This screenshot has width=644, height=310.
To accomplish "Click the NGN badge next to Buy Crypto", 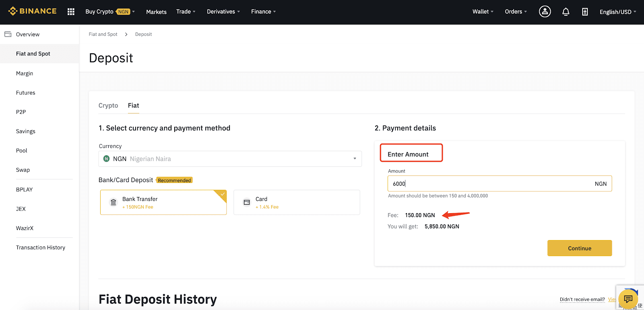I will click(x=123, y=12).
